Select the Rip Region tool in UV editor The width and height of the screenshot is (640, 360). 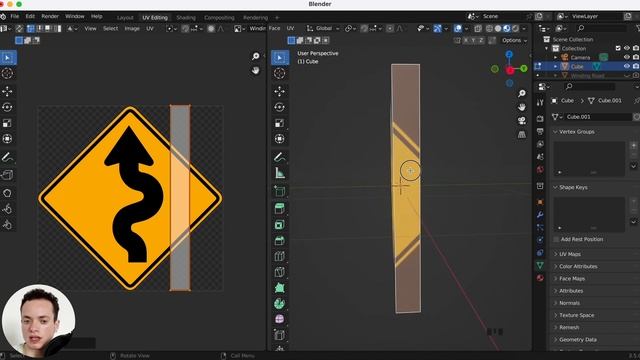point(7,175)
